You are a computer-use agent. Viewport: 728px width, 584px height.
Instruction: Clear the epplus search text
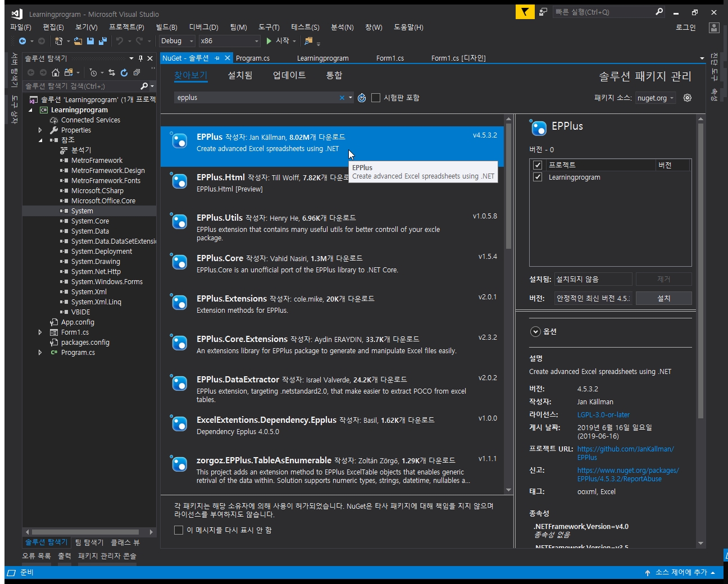tap(342, 98)
